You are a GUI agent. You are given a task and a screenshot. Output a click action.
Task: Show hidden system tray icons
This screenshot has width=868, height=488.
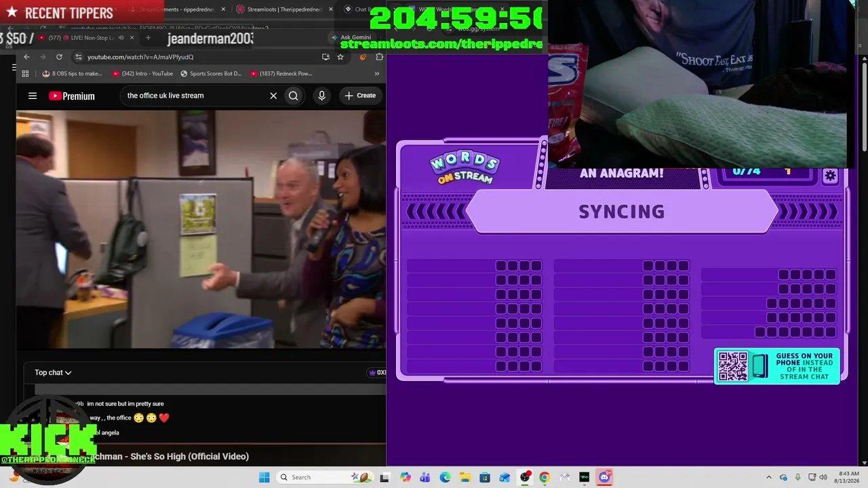[x=768, y=477]
